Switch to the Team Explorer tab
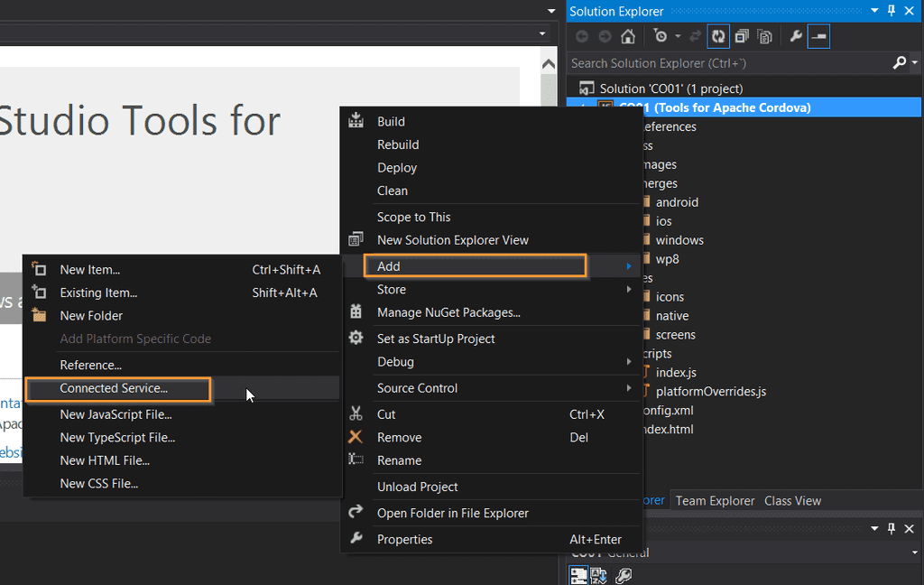Viewport: 924px width, 585px height. pyautogui.click(x=715, y=501)
